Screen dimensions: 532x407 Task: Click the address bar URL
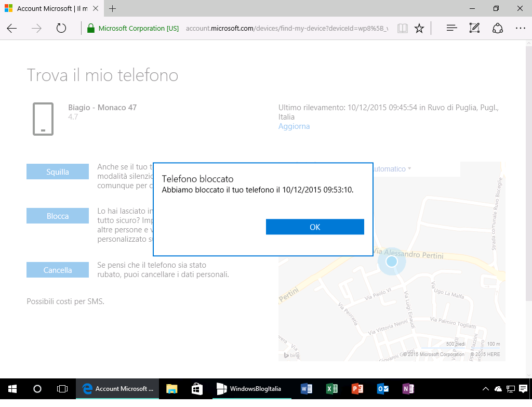(287, 29)
